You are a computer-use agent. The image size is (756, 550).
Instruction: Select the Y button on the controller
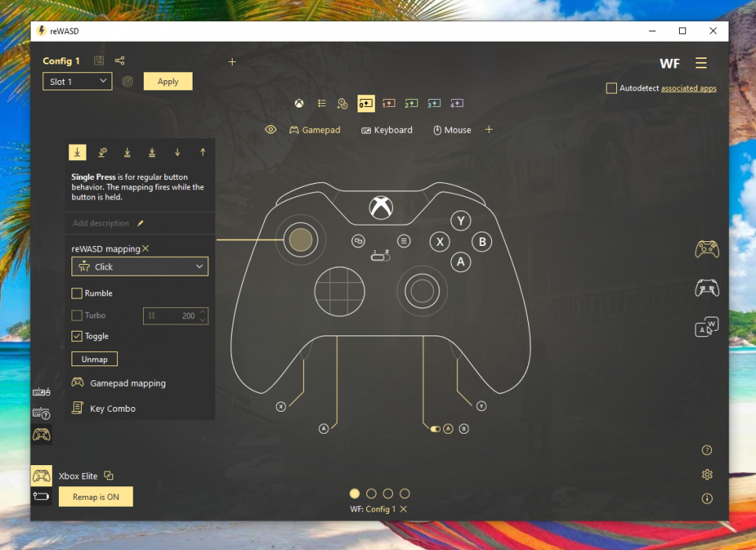coord(461,222)
